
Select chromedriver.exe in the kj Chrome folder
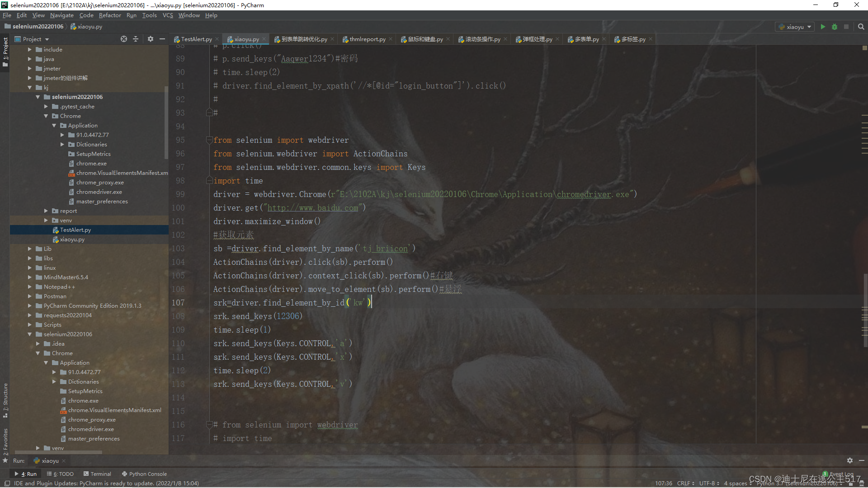point(99,192)
